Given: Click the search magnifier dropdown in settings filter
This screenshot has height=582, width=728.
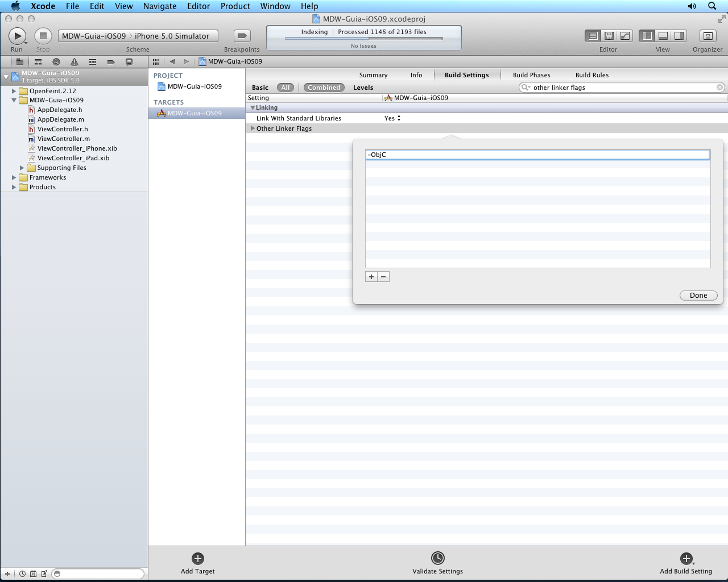Looking at the screenshot, I should click(526, 88).
